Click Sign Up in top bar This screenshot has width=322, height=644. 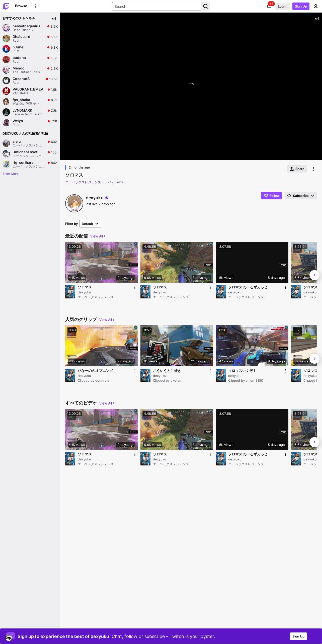click(301, 6)
